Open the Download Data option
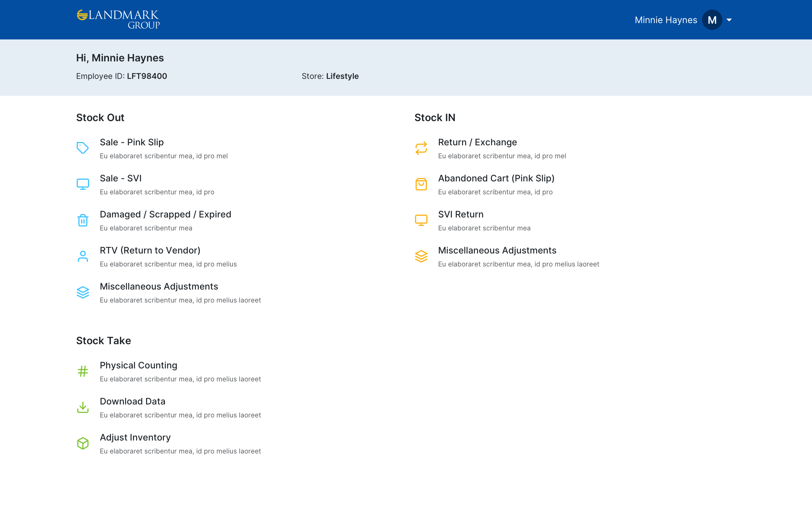 point(132,401)
